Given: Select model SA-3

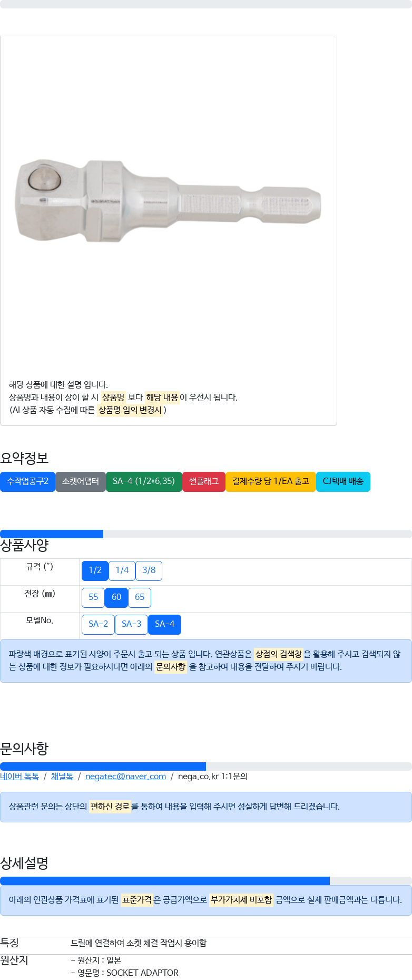Looking at the screenshot, I should 131,624.
